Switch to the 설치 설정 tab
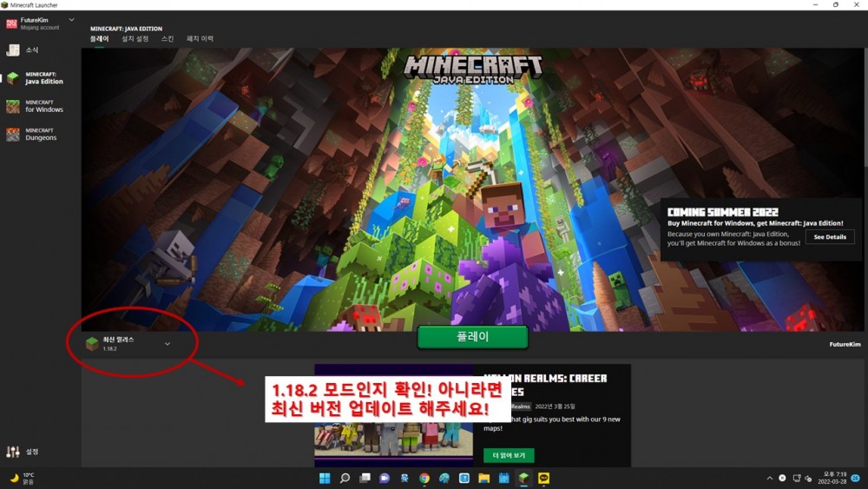Screen dimensions: 868x489 (135, 39)
